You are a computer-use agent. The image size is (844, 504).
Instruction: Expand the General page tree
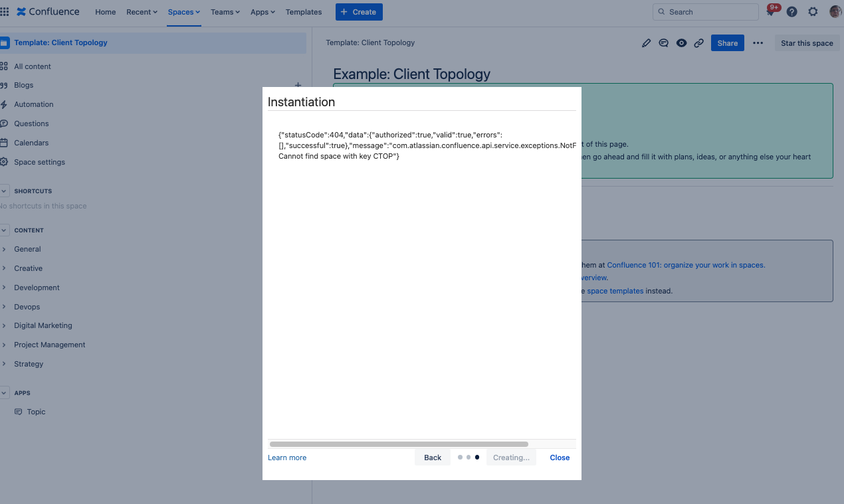coord(4,249)
